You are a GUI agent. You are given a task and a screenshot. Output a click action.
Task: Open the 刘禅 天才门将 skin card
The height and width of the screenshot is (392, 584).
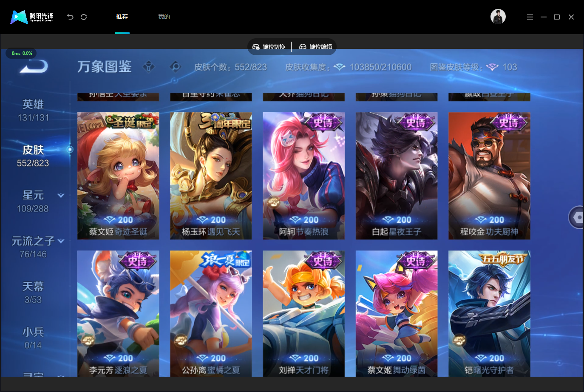(303, 313)
